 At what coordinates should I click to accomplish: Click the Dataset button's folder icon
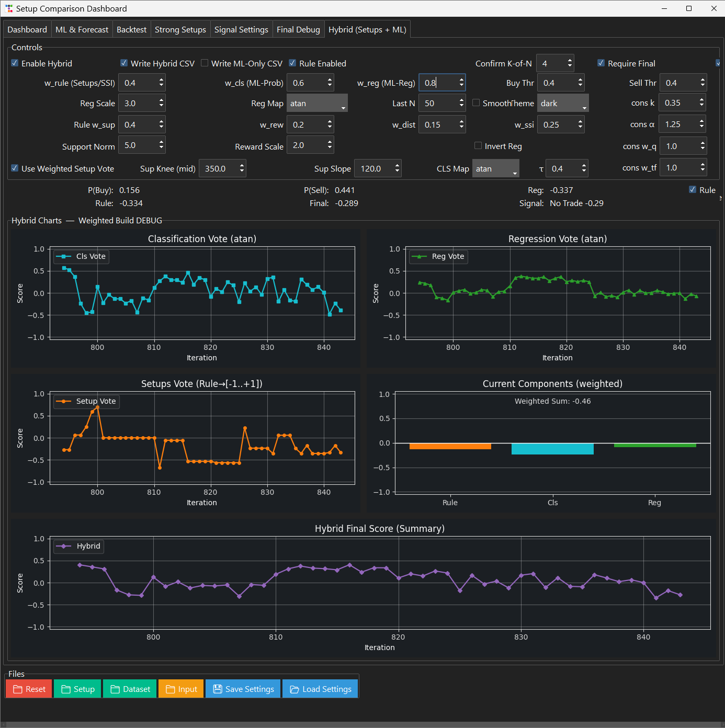(115, 689)
